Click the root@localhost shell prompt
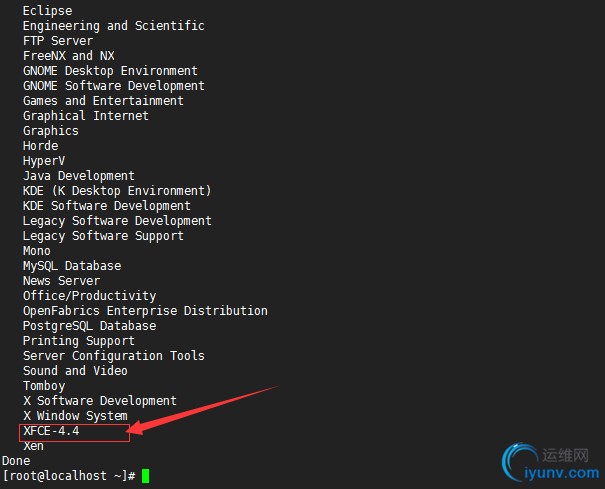Screen dimensions: 605x489 click(x=69, y=475)
